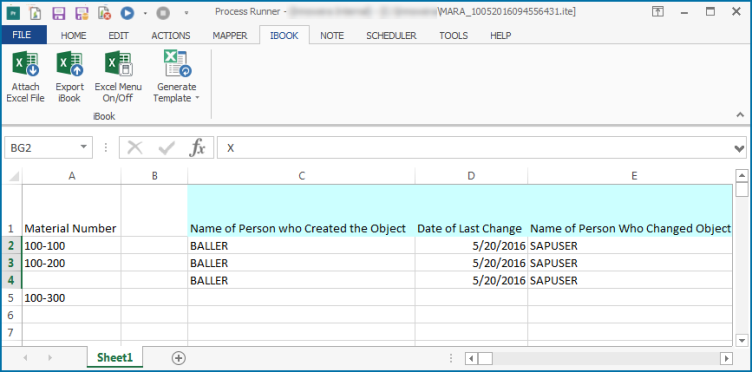Viewport: 752px width, 372px height.
Task: Open the FILE menu
Action: click(22, 35)
